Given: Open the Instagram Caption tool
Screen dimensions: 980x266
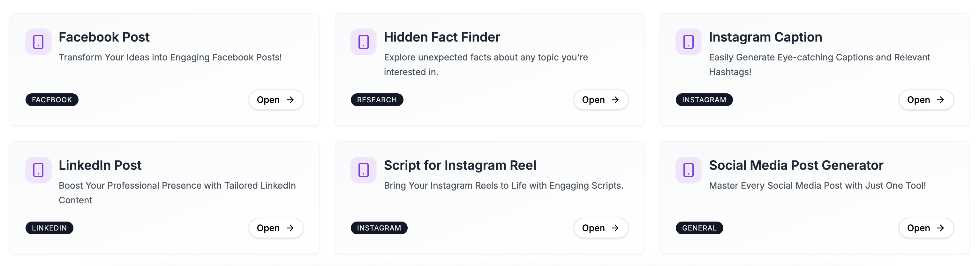Looking at the screenshot, I should tap(926, 100).
